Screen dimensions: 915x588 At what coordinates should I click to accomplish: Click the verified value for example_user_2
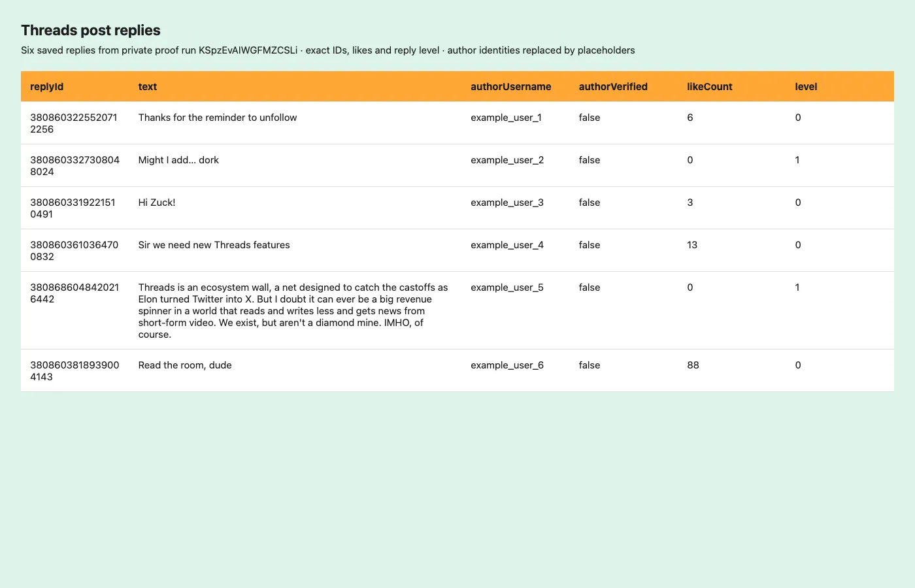click(590, 160)
